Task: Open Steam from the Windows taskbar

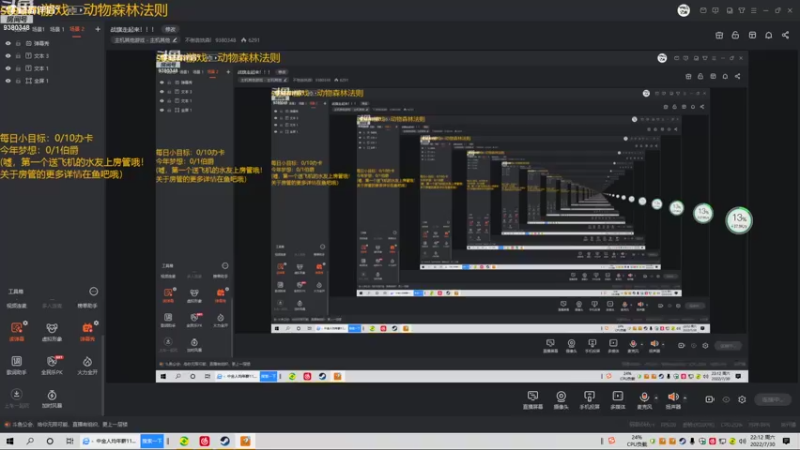Action: (x=225, y=441)
